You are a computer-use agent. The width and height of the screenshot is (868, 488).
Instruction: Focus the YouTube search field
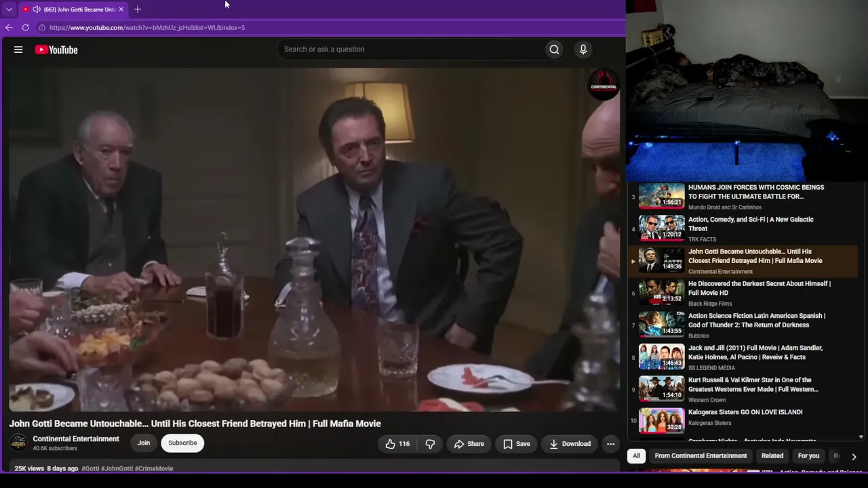pos(411,49)
